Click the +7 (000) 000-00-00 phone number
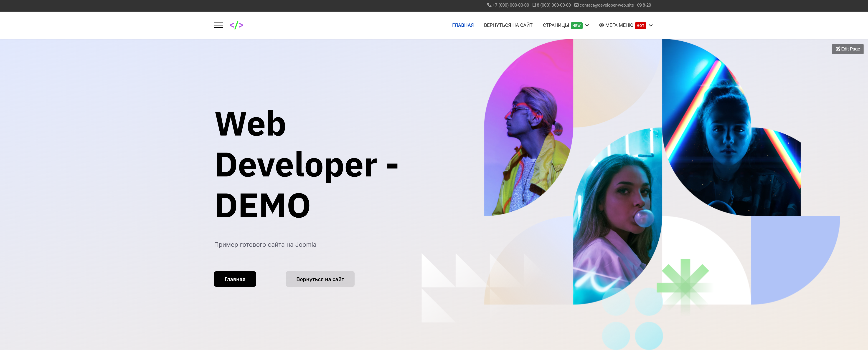The height and width of the screenshot is (357, 868). (510, 5)
